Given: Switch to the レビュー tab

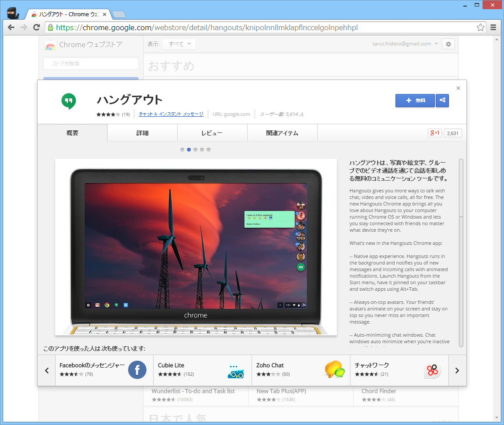Looking at the screenshot, I should pos(212,132).
